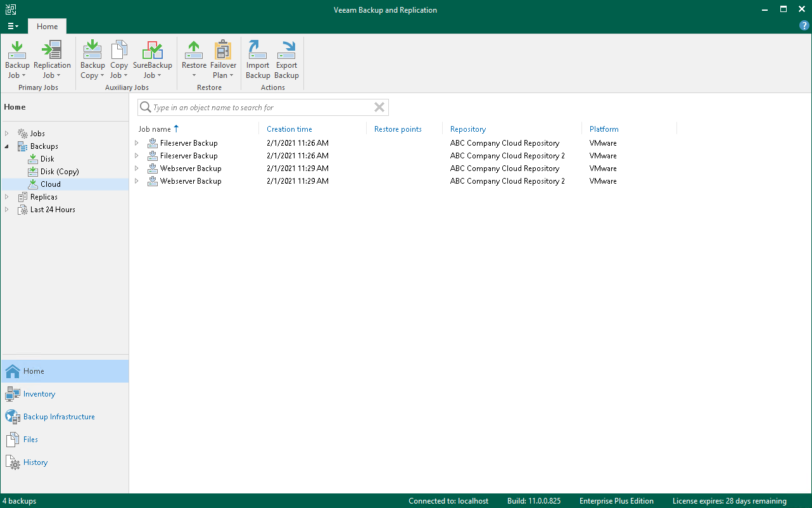Select the Replicas tree node

point(44,197)
